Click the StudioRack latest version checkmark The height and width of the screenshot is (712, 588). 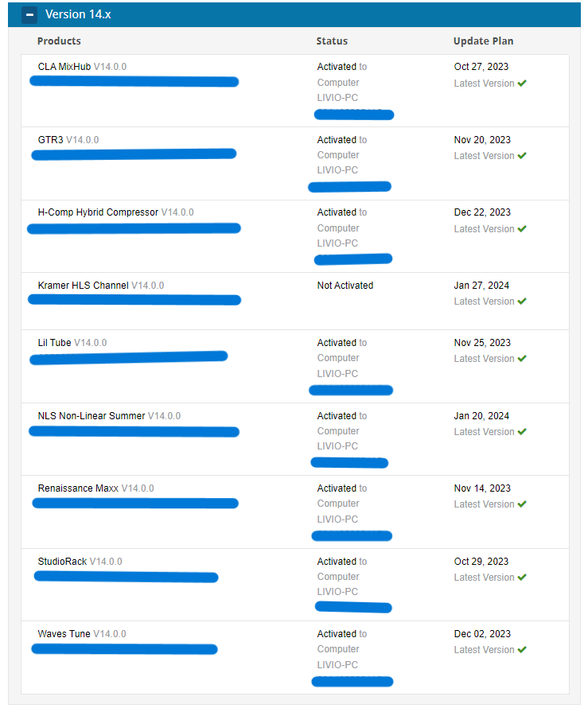tap(522, 578)
